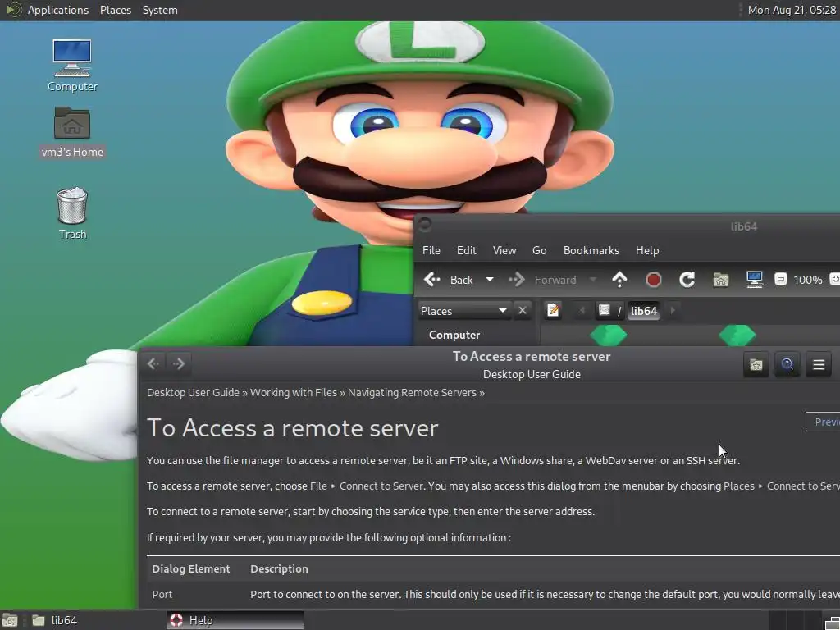Image resolution: width=840 pixels, height=630 pixels.
Task: Open the Back history dropdown arrow
Action: pos(489,280)
